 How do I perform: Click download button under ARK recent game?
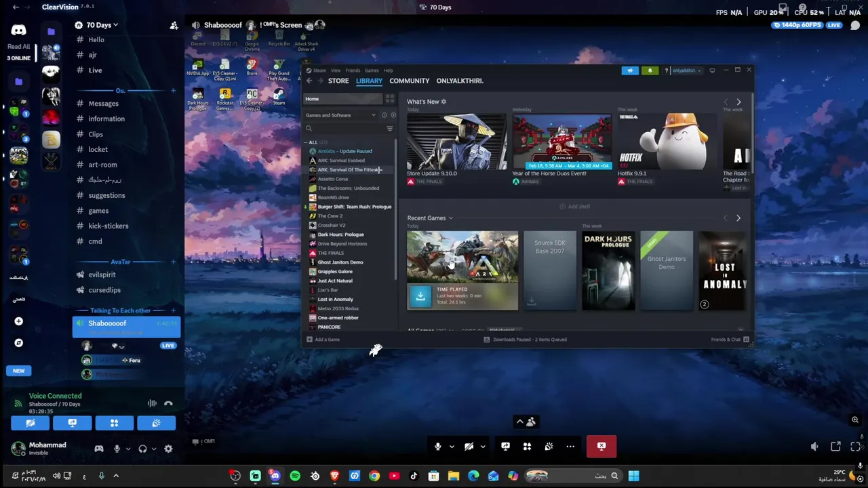point(420,296)
